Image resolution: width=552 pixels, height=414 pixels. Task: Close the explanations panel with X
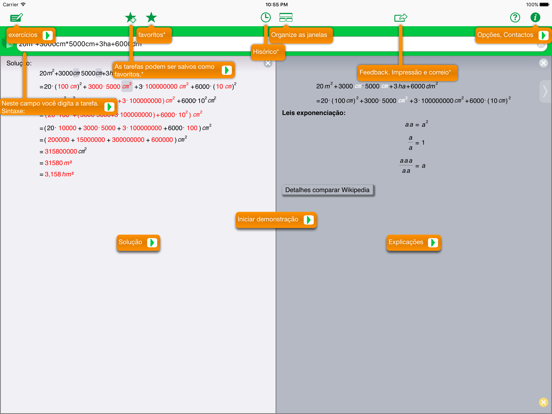pos(544,63)
